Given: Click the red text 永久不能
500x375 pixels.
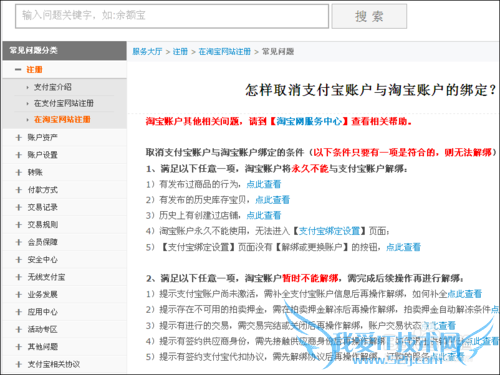Looking at the screenshot, I should pos(310,169).
